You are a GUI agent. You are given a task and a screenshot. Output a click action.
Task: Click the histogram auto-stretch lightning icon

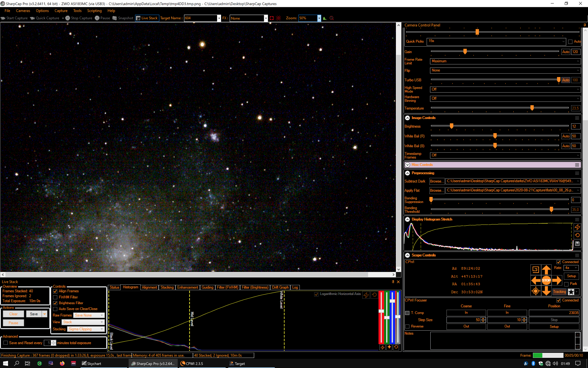click(x=577, y=227)
